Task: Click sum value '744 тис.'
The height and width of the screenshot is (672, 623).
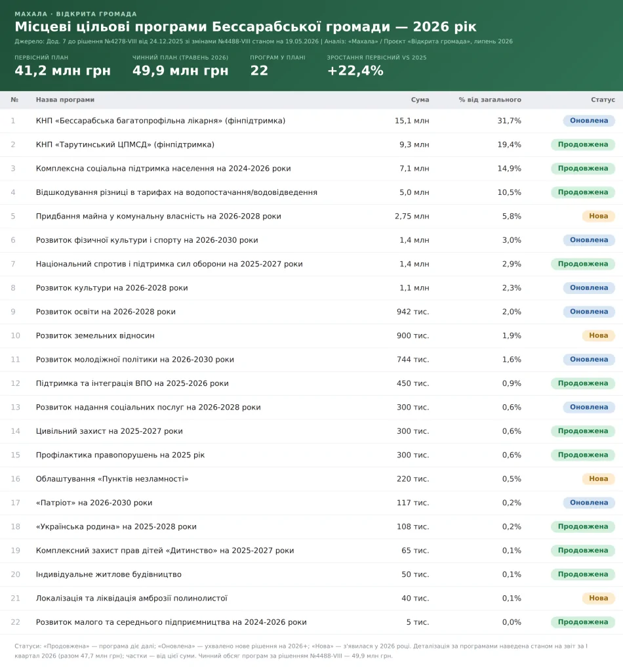Action: (x=412, y=360)
